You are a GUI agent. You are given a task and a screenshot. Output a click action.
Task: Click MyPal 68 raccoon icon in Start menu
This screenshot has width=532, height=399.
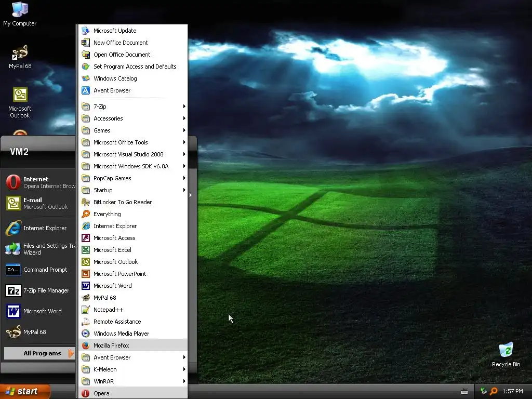[x=13, y=332]
